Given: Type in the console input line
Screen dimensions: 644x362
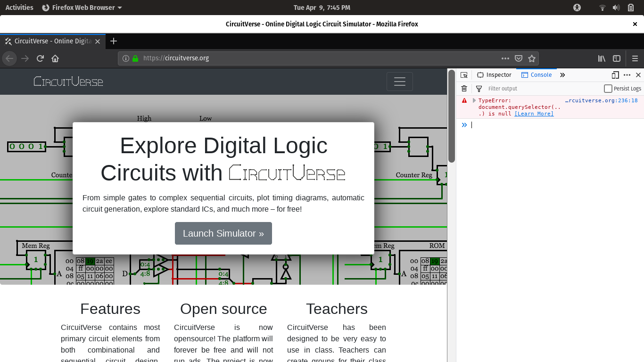Looking at the screenshot, I should [519, 124].
